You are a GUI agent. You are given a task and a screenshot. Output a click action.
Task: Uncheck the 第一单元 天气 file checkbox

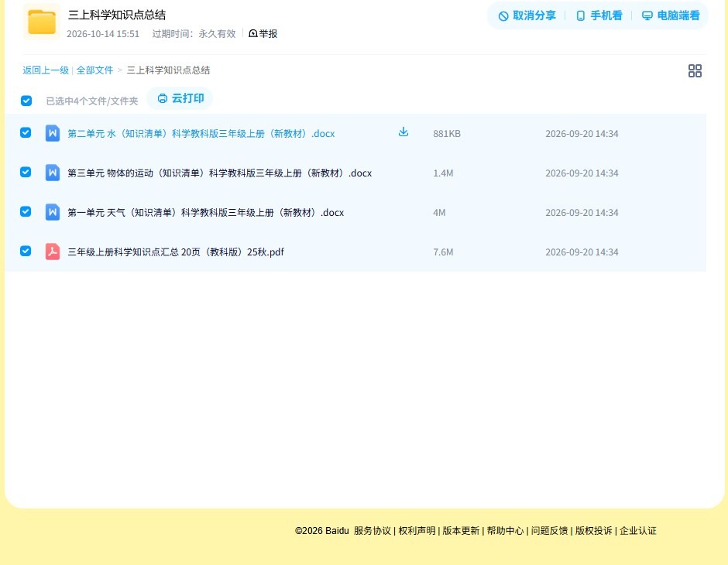point(26,211)
